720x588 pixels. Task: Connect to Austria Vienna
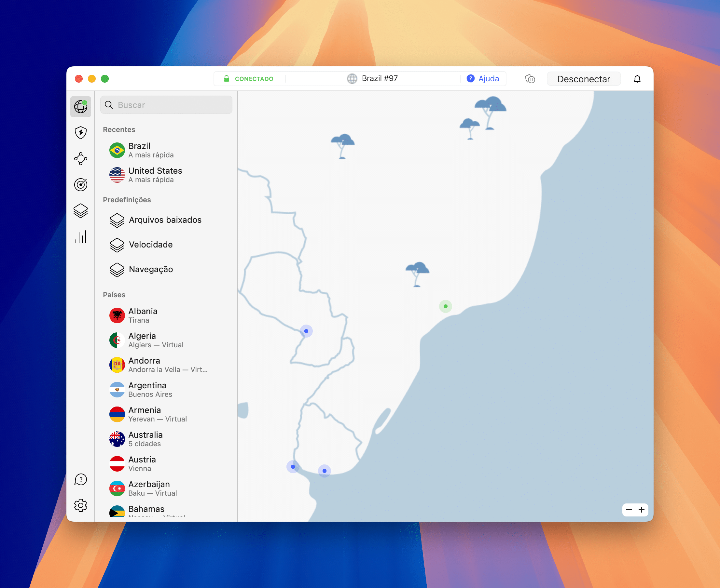166,464
